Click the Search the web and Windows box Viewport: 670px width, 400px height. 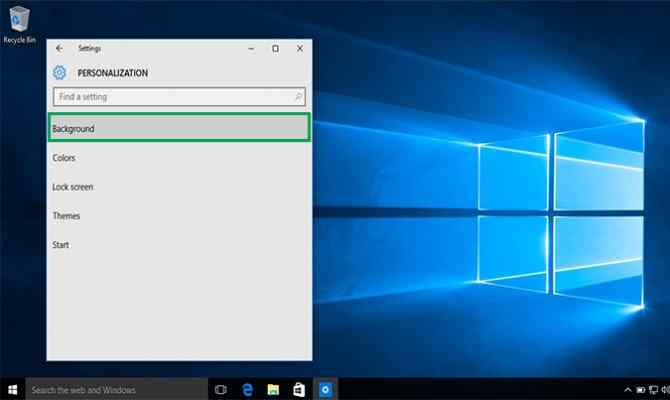tap(117, 389)
